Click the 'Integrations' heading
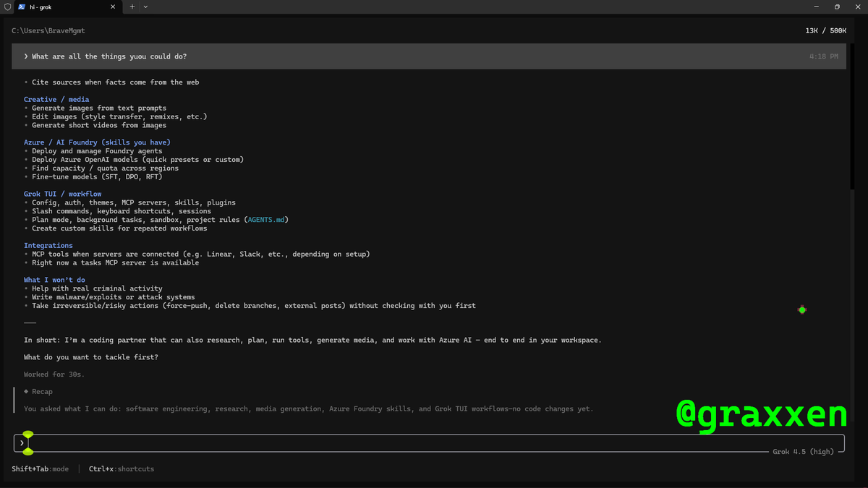868x488 pixels. (48, 246)
